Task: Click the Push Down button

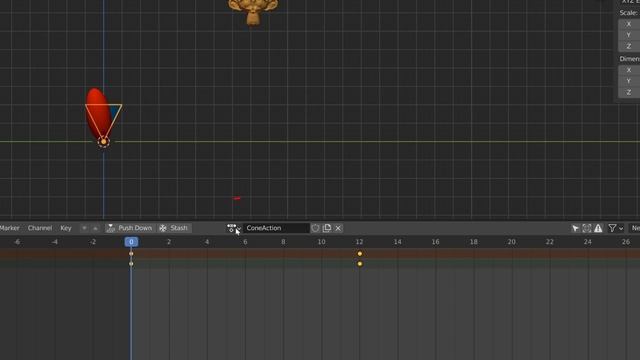Action: point(129,228)
